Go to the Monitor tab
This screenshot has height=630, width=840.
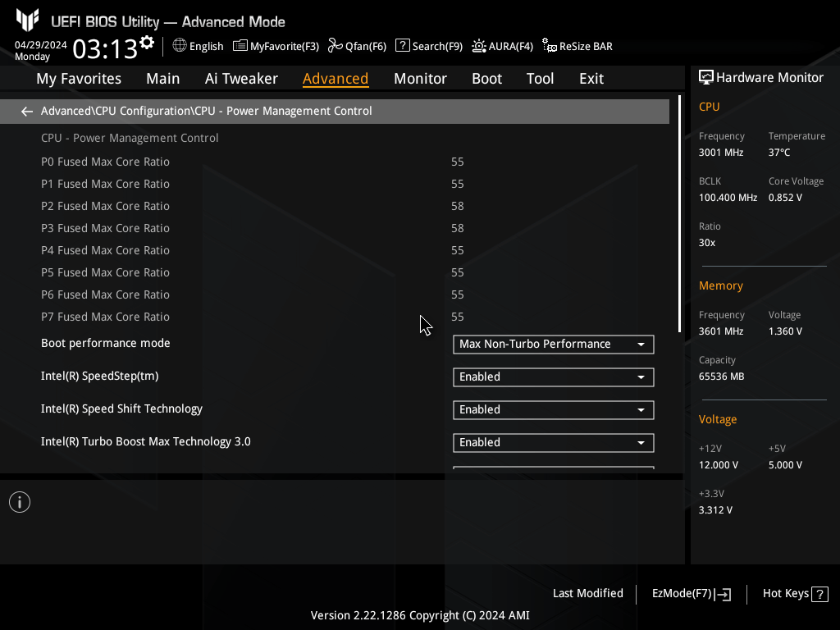tap(420, 79)
